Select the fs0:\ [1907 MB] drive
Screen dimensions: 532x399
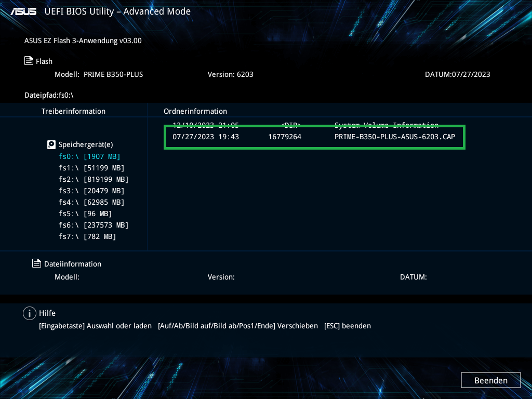click(x=89, y=156)
